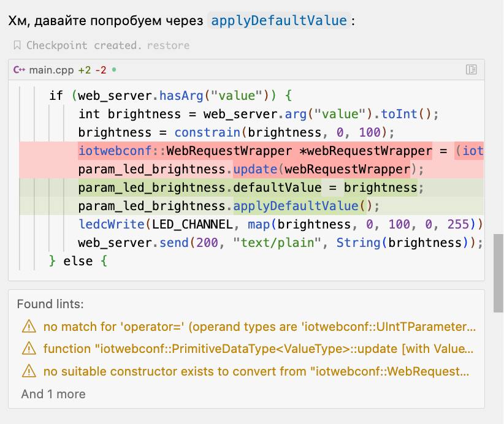Click the vertical scrollbar thumb
The image size is (504, 424).
498,256
